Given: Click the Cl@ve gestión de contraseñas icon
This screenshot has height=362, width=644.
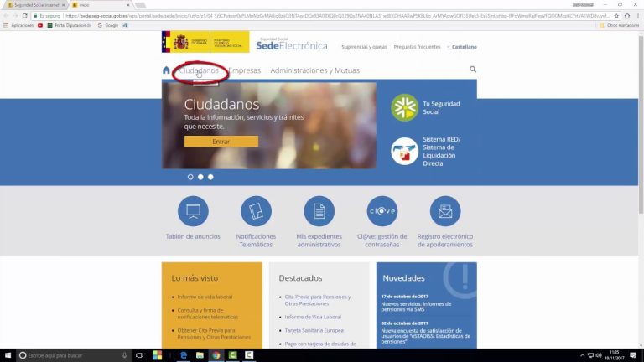Looking at the screenshot, I should pyautogui.click(x=382, y=211).
